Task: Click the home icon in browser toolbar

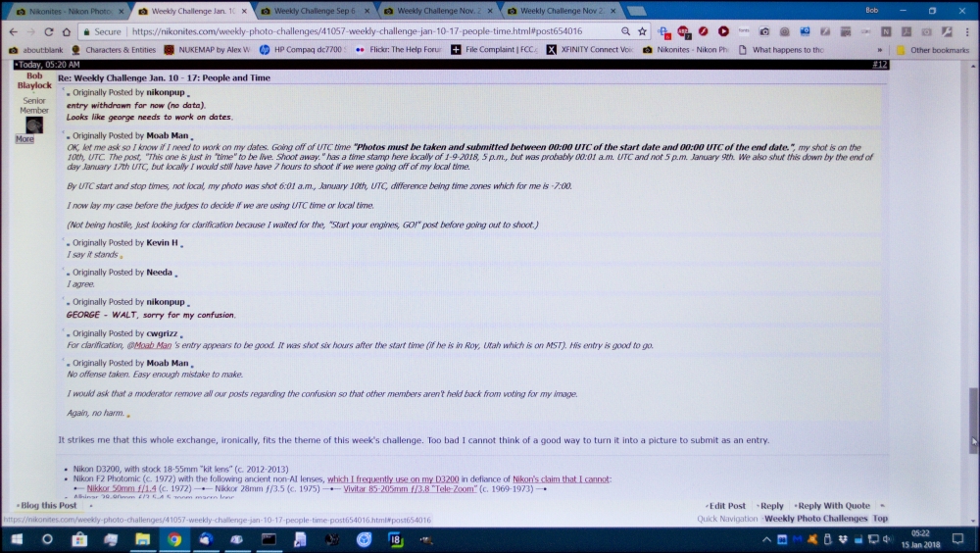Action: pyautogui.click(x=68, y=31)
